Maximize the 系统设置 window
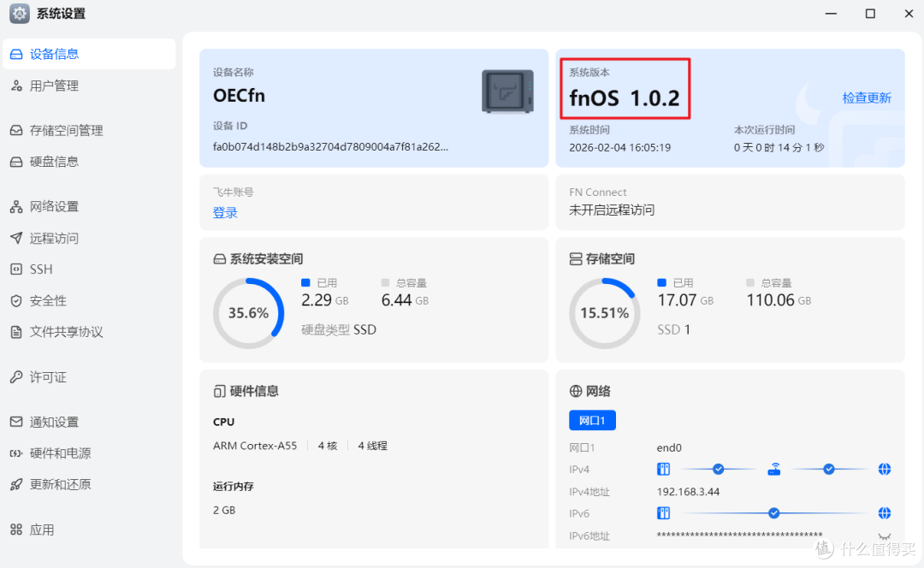Viewport: 924px width, 568px height. pos(870,14)
